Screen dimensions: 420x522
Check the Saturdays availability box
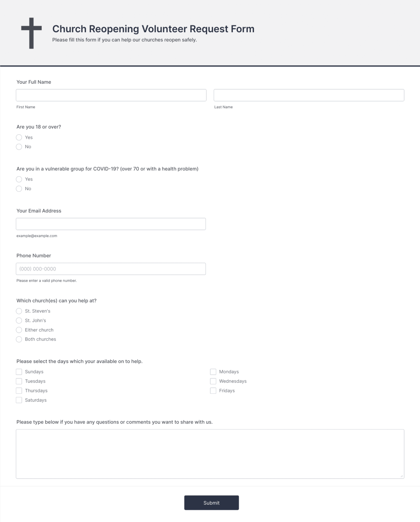pyautogui.click(x=19, y=400)
